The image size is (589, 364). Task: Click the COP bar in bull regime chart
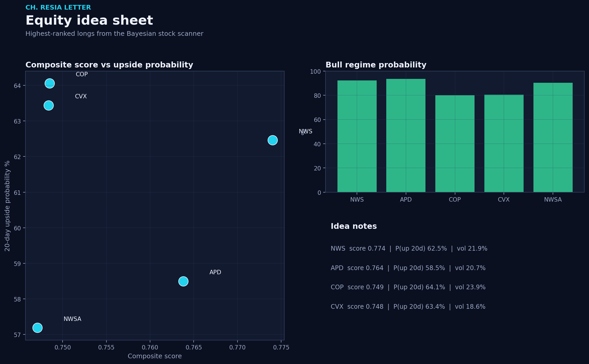coord(455,144)
